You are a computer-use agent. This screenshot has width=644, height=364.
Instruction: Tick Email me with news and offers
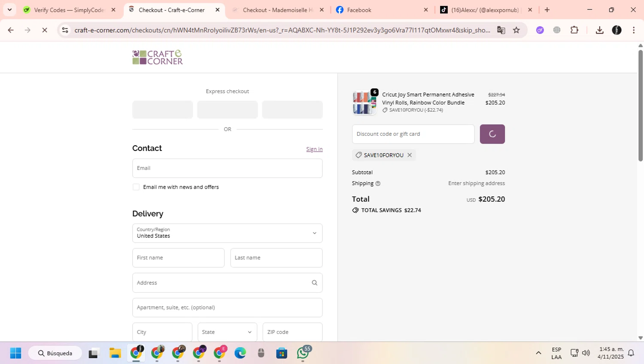tap(136, 187)
